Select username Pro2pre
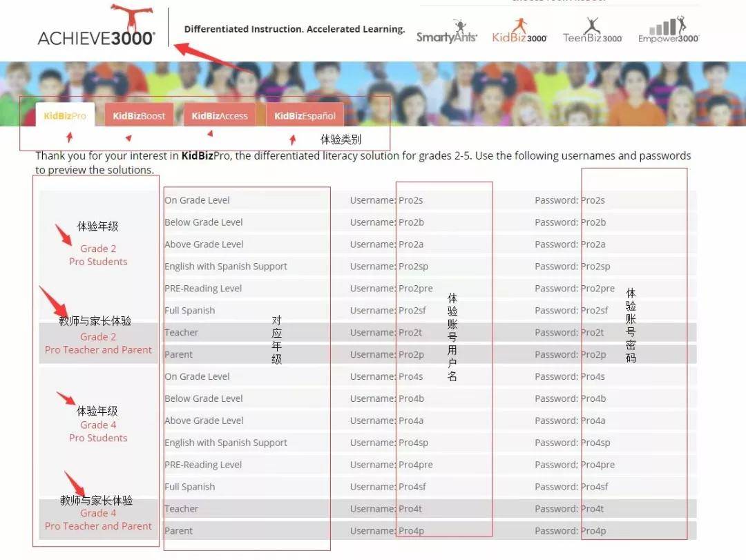This screenshot has height=560, width=746. pos(416,289)
